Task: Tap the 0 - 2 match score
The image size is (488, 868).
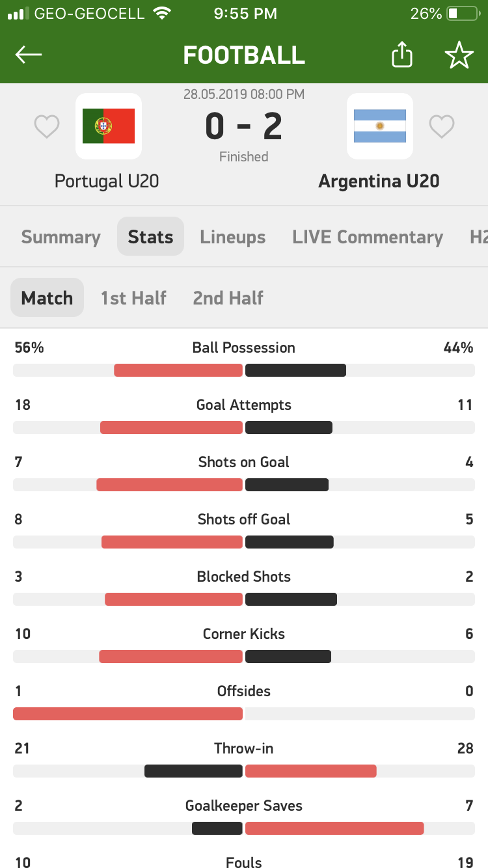Action: (244, 126)
